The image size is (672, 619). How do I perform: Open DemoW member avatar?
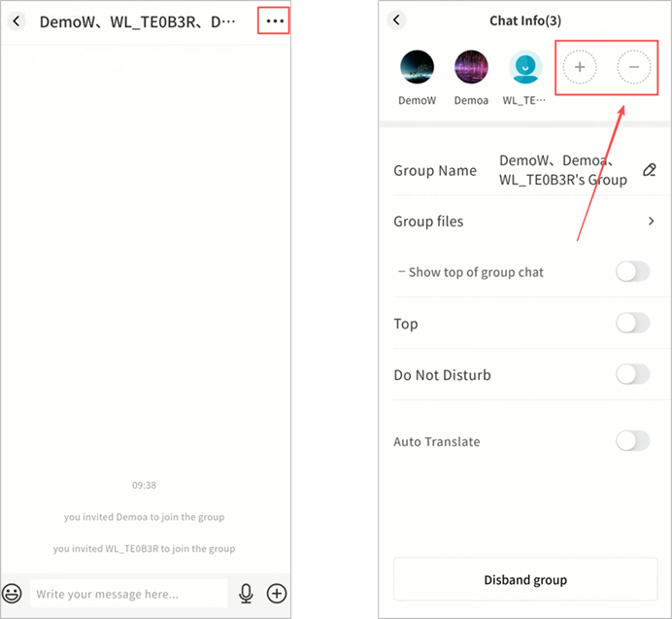coord(418,67)
